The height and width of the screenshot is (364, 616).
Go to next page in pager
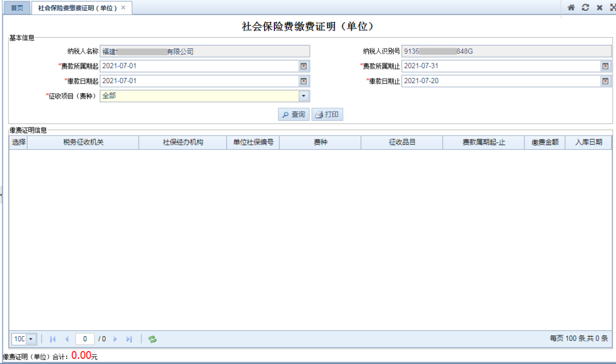click(115, 339)
